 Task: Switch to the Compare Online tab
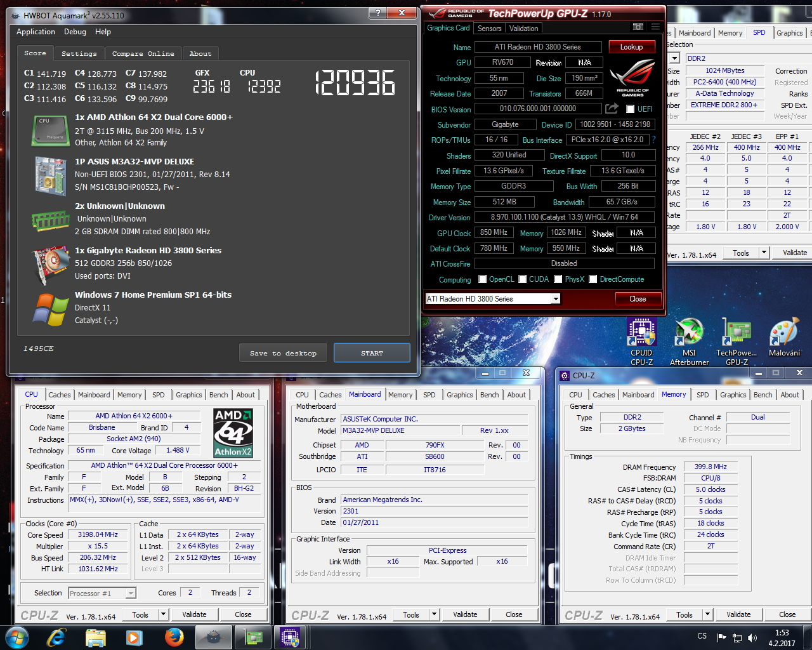[x=143, y=54]
